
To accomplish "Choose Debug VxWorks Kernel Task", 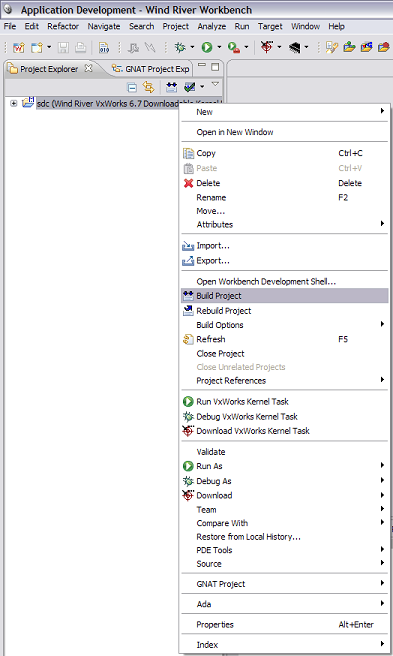I will pyautogui.click(x=285, y=417).
